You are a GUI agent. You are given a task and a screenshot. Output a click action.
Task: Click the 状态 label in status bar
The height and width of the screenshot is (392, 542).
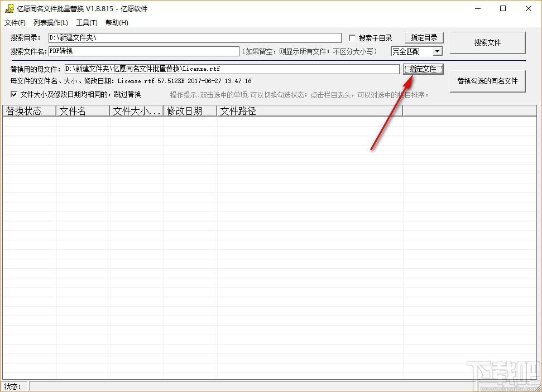point(12,386)
